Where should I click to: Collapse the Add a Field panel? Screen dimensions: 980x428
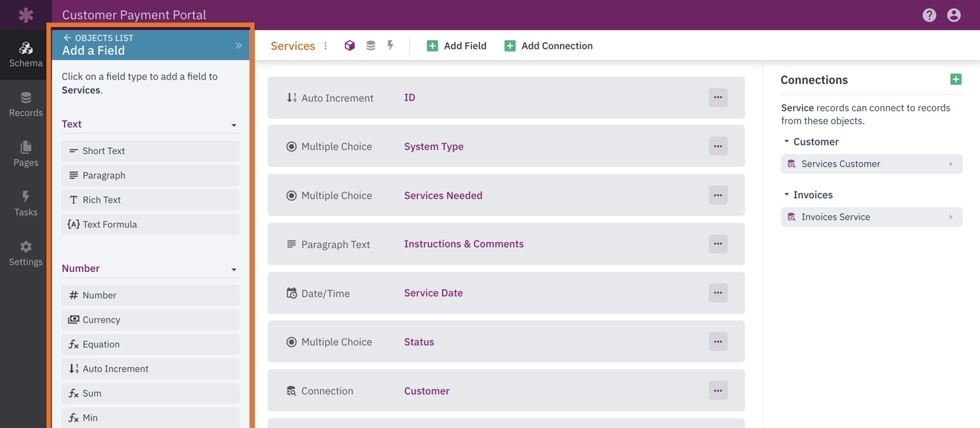coord(238,46)
